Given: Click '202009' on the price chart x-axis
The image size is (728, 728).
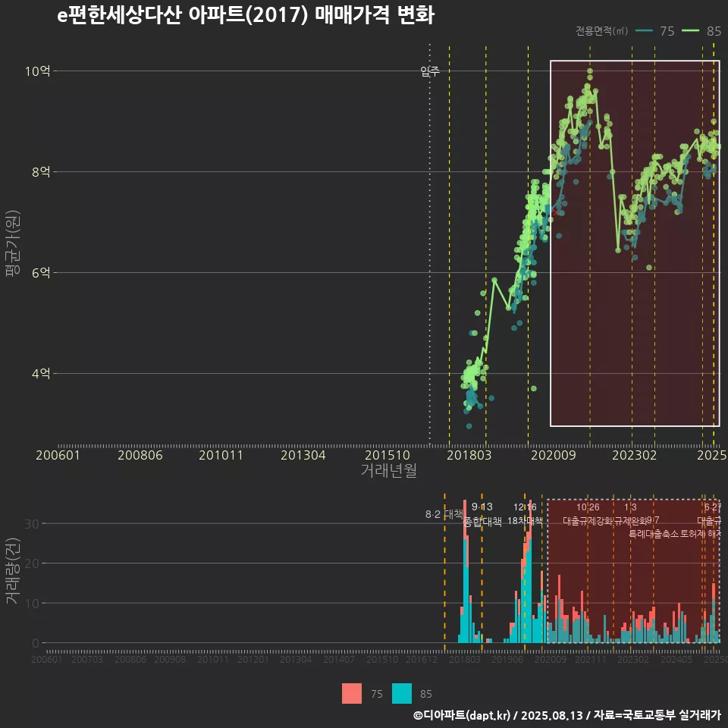Looking at the screenshot, I should tap(553, 455).
